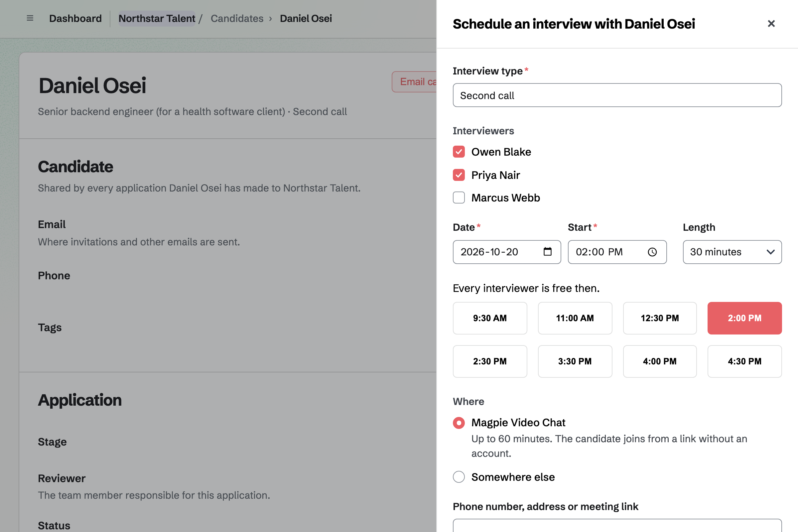Pick the 2:30 PM time slot
This screenshot has width=798, height=532.
pos(490,361)
